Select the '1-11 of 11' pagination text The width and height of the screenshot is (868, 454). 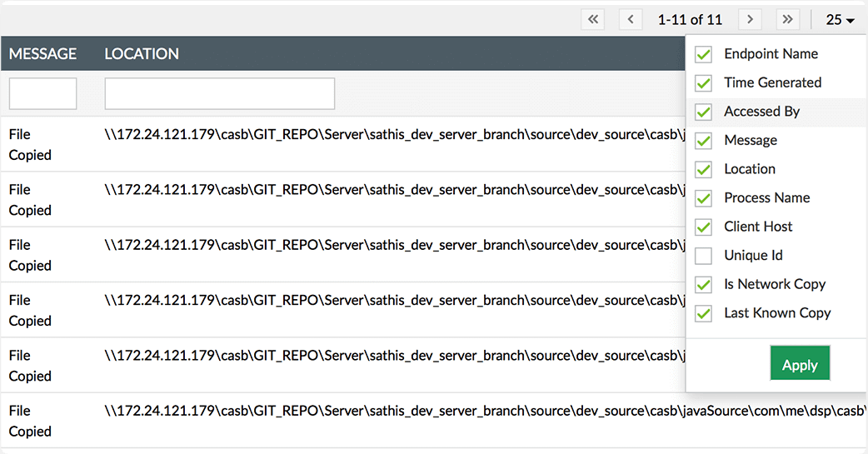coord(690,20)
